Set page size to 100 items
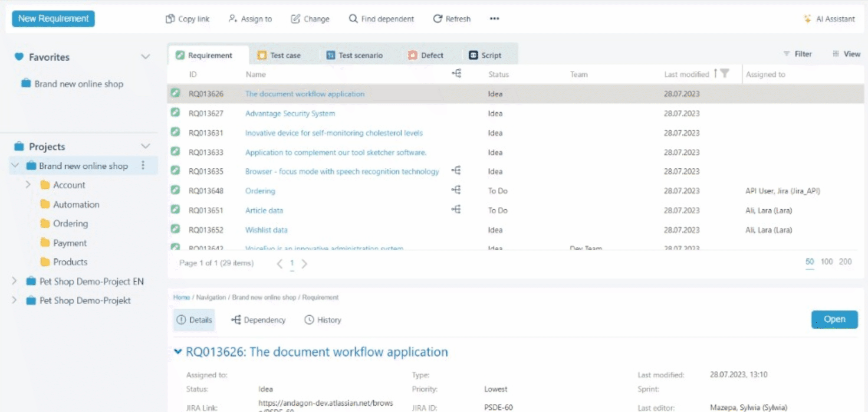This screenshot has width=868, height=412. coord(826,262)
